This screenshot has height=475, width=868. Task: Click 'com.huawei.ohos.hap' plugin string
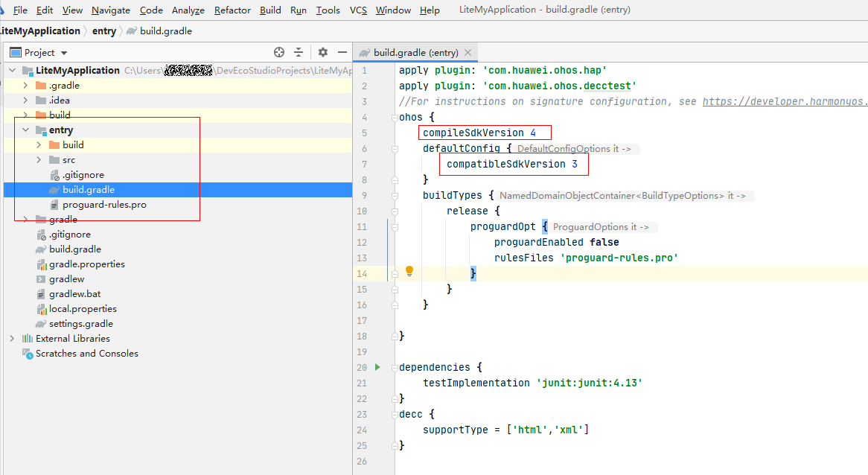click(x=545, y=70)
